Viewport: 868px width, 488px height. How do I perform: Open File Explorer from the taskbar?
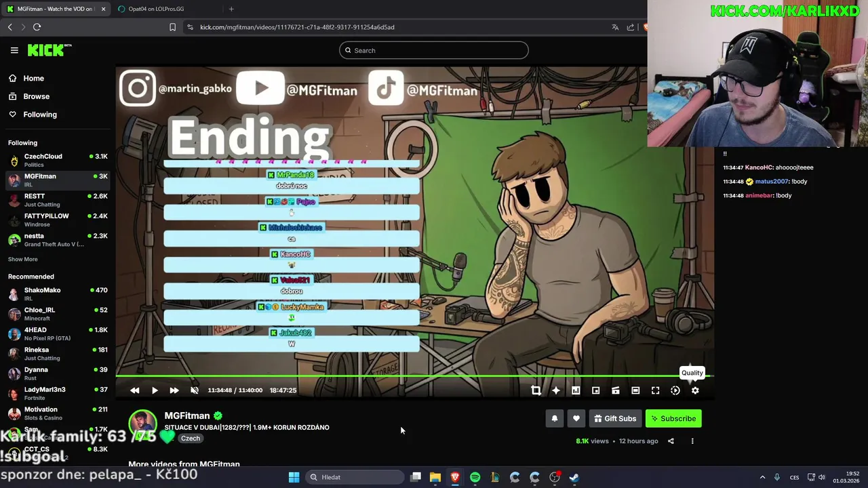pos(435,477)
